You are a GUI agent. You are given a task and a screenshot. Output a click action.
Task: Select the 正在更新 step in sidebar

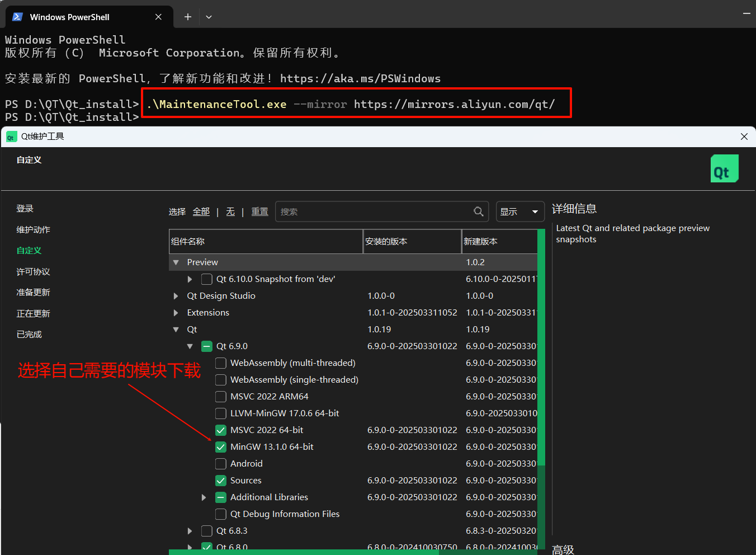[x=33, y=314]
